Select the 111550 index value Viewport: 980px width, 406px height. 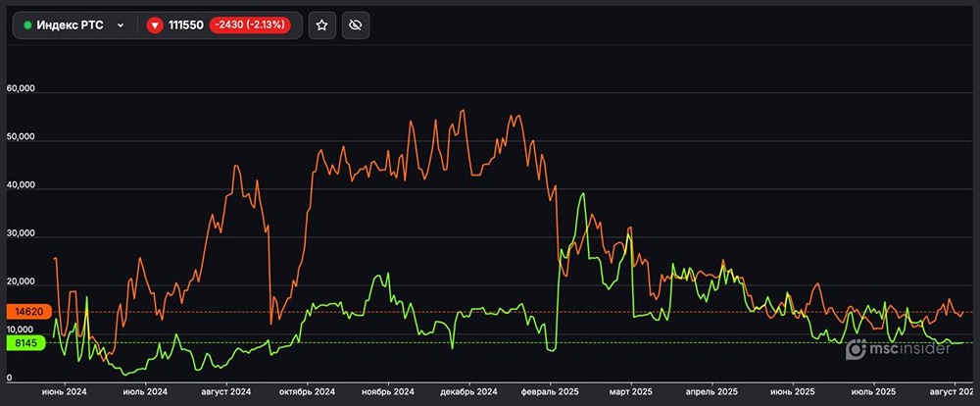pos(185,25)
